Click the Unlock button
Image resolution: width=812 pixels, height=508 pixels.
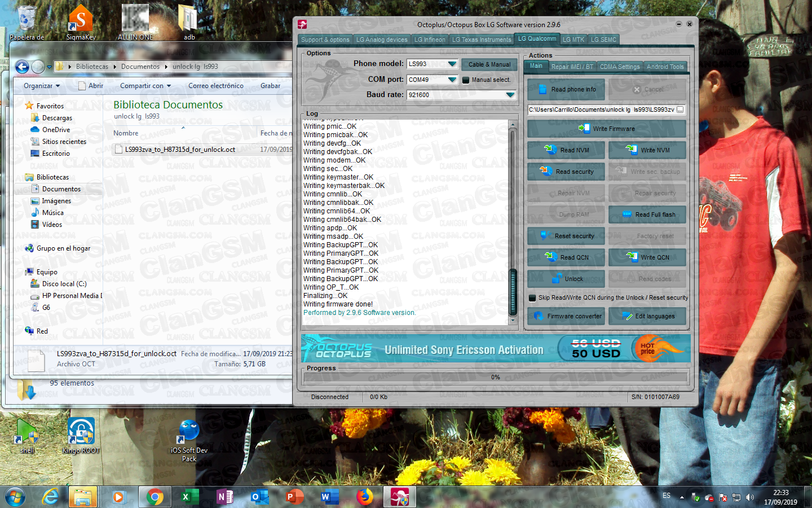pyautogui.click(x=566, y=279)
